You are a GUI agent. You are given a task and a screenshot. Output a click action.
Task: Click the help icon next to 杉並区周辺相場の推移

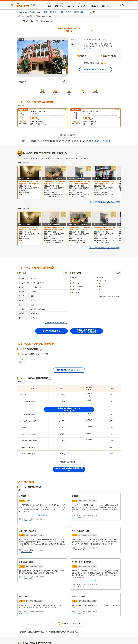coord(40,349)
